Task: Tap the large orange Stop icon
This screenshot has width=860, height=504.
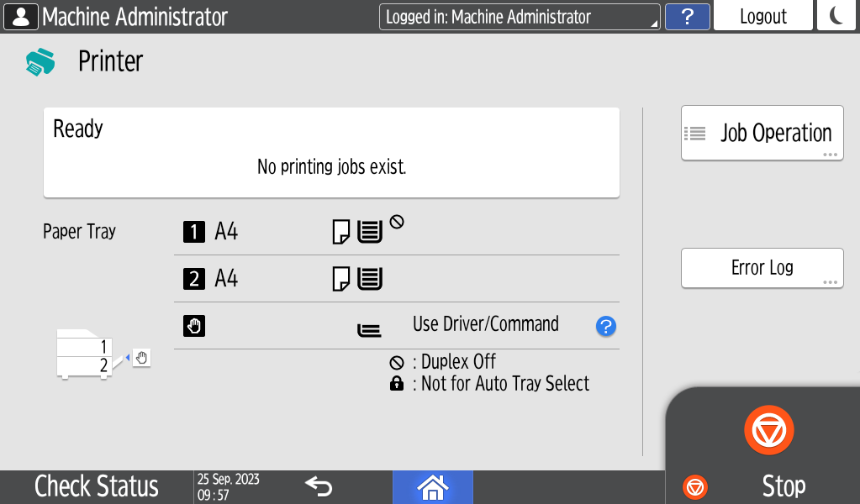Action: pos(768,431)
